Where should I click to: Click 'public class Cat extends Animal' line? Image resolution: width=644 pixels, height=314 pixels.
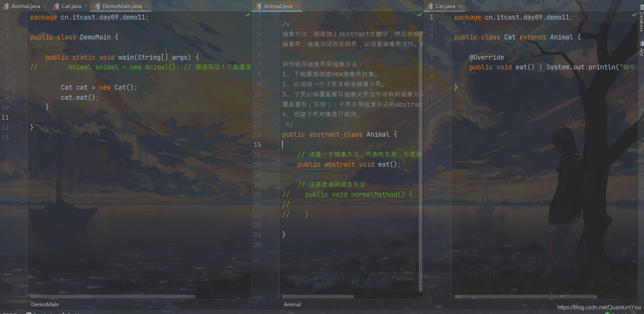pyautogui.click(x=513, y=37)
